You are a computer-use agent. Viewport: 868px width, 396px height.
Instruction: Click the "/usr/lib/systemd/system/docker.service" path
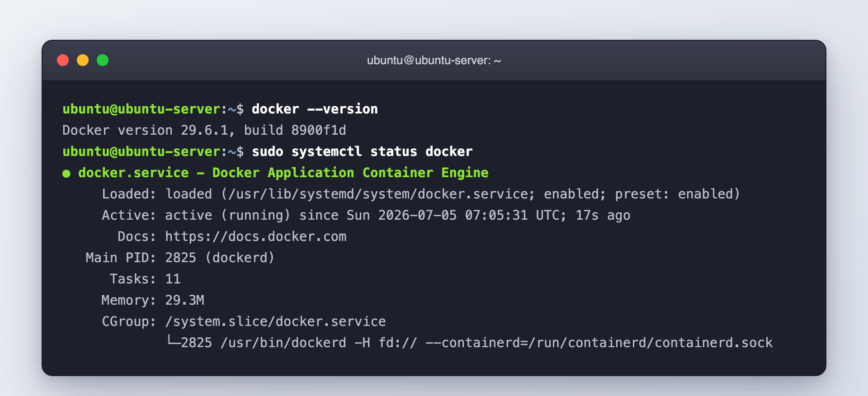click(378, 194)
